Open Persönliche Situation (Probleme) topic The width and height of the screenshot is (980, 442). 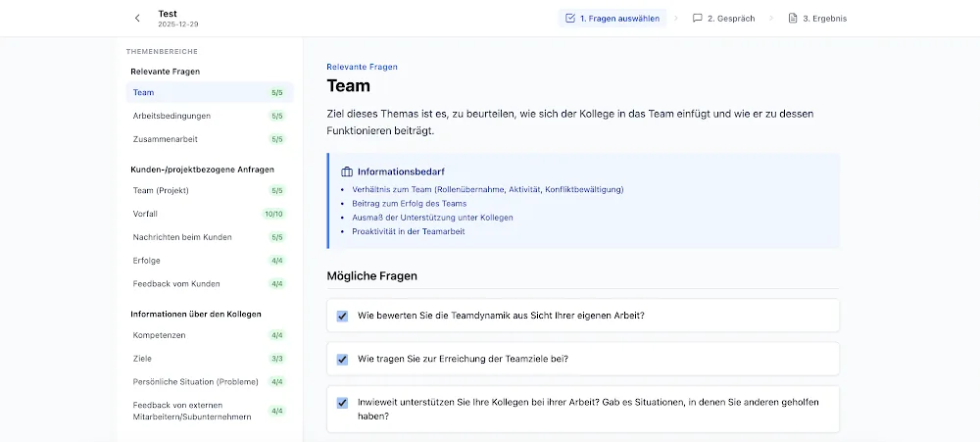[x=210, y=381]
